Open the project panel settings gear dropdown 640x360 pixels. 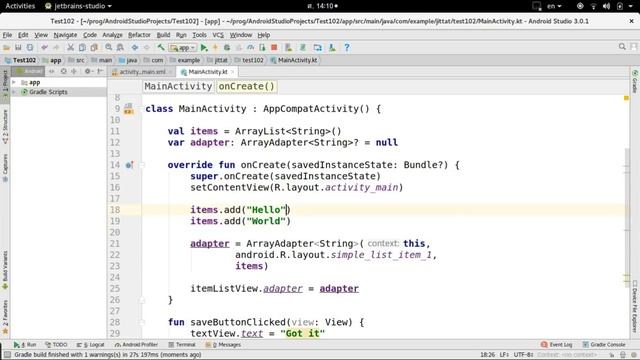pyautogui.click(x=88, y=71)
